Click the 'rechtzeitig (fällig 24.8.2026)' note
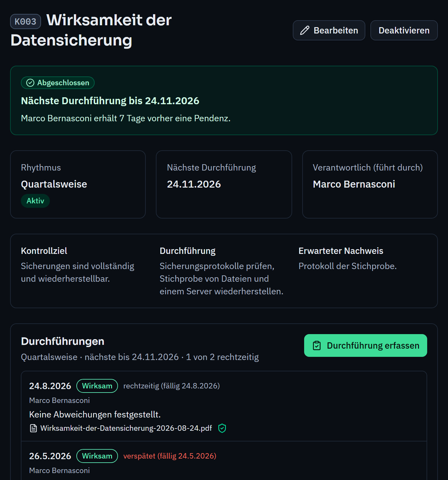448x480 pixels. pos(172,386)
